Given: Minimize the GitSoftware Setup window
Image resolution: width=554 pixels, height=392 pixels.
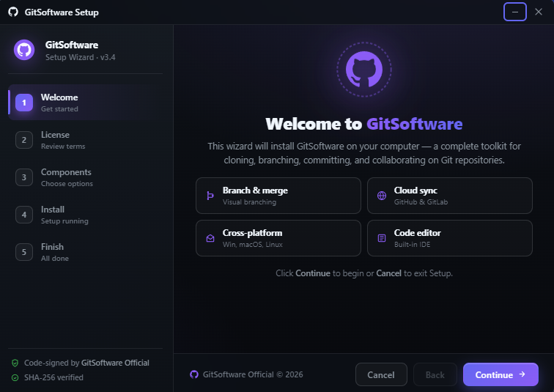Looking at the screenshot, I should coord(514,12).
